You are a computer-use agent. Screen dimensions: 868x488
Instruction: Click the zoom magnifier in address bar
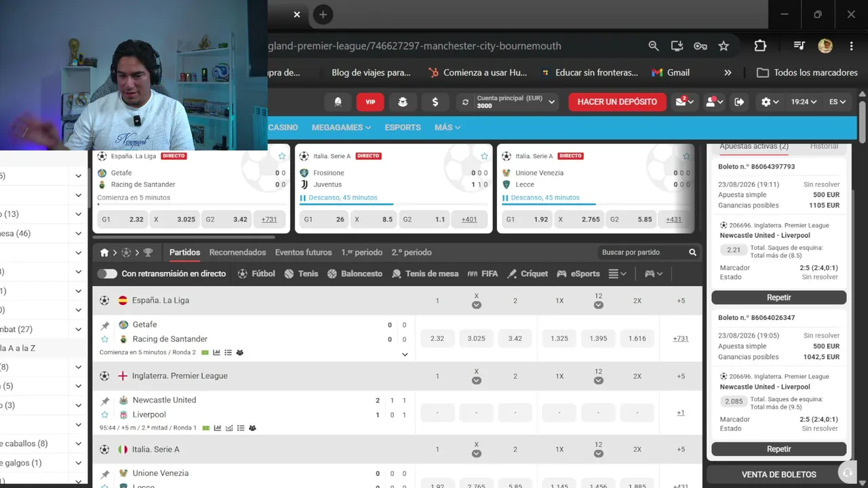(653, 46)
